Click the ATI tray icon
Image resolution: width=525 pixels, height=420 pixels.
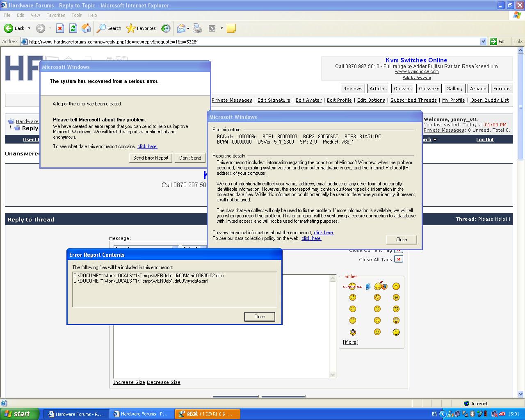(502, 414)
